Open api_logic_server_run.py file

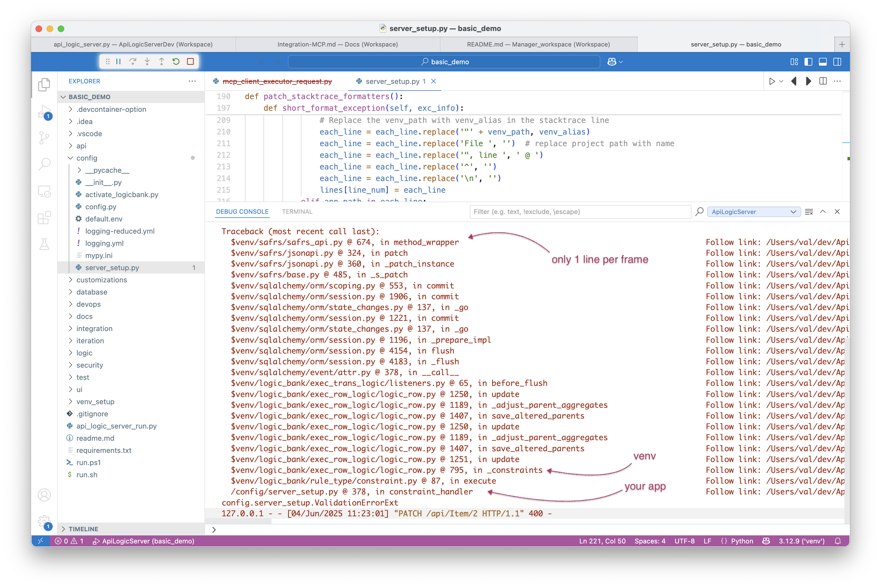coord(131,426)
